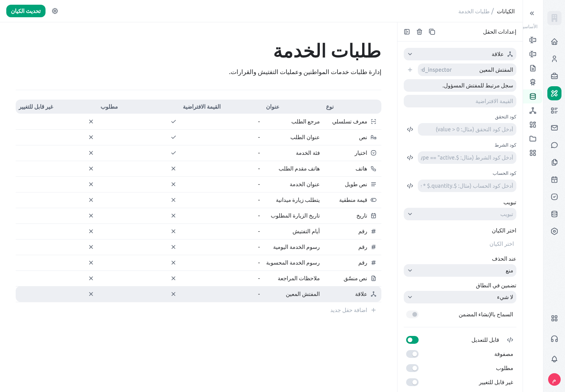Open code editor for validation code

[410, 129]
